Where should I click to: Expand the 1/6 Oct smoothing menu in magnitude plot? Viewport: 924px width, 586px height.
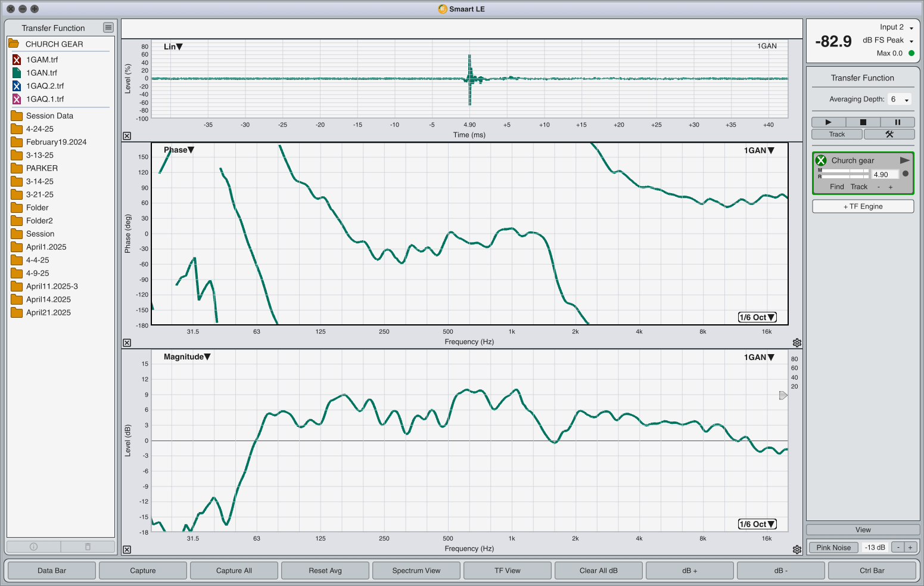click(757, 525)
